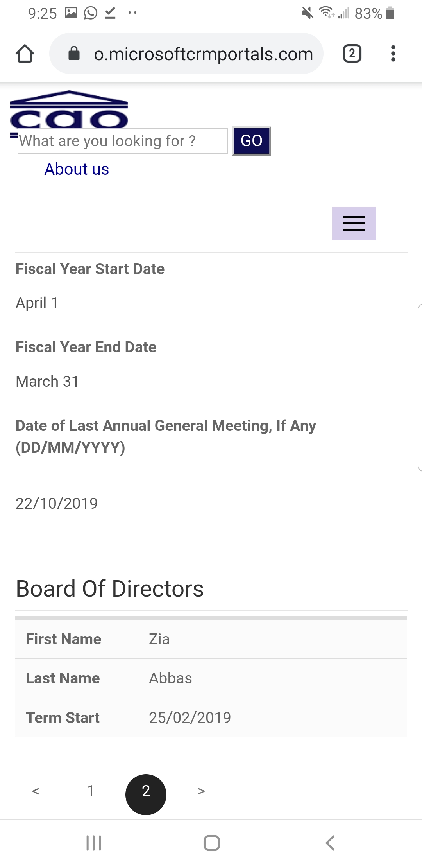Expand the hamburger navigation menu
The image size is (422, 868).
pyautogui.click(x=354, y=223)
